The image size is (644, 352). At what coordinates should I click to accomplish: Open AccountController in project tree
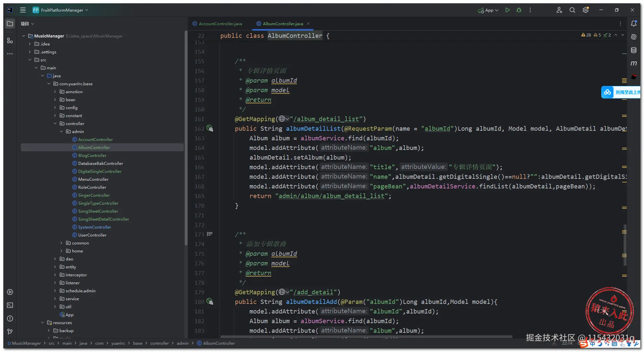point(95,139)
